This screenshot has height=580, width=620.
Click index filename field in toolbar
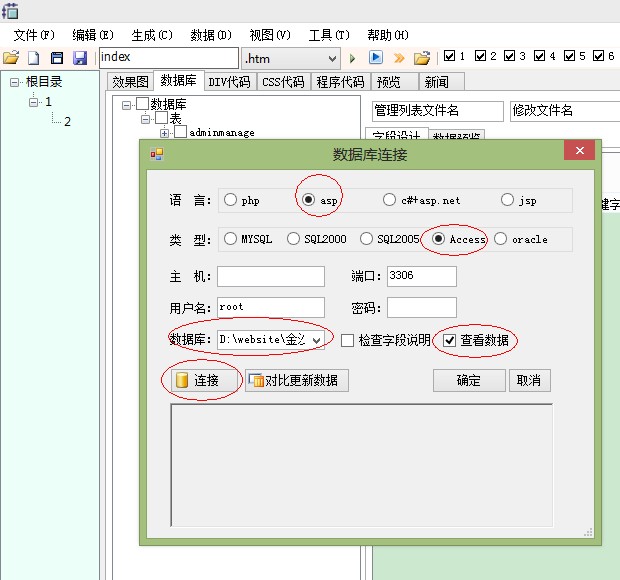coord(169,58)
